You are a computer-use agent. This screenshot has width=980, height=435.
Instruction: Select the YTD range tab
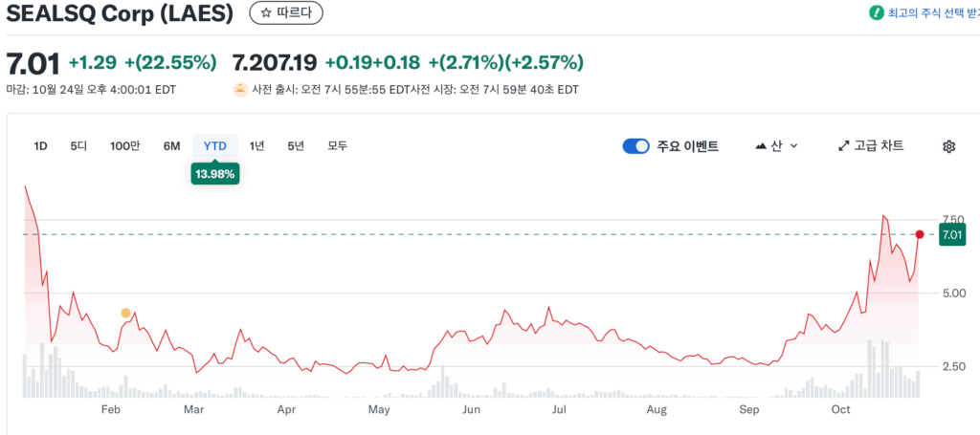click(x=215, y=146)
